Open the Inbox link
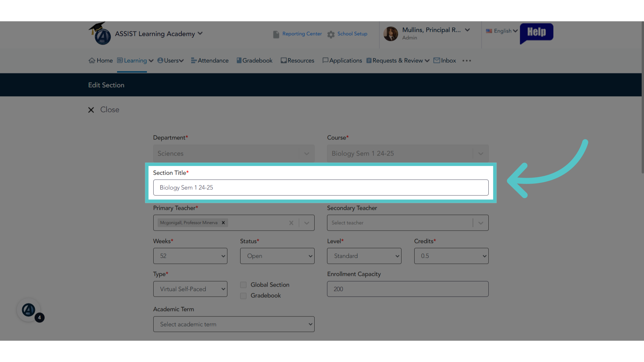The height and width of the screenshot is (362, 644). click(444, 61)
